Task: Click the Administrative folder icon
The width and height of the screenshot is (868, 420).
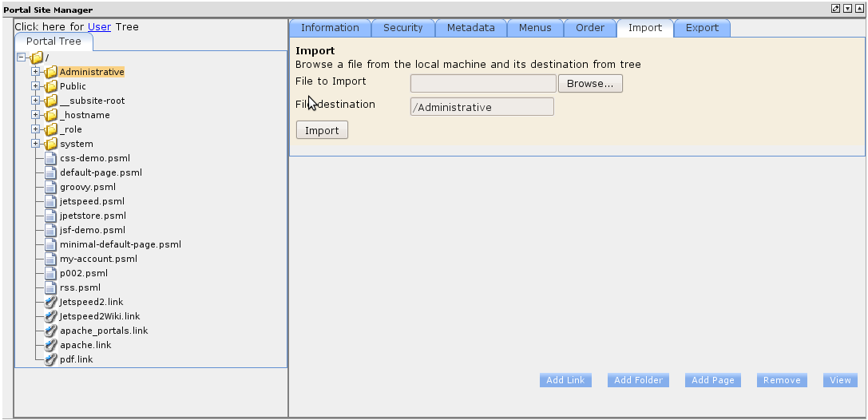Action: point(50,72)
